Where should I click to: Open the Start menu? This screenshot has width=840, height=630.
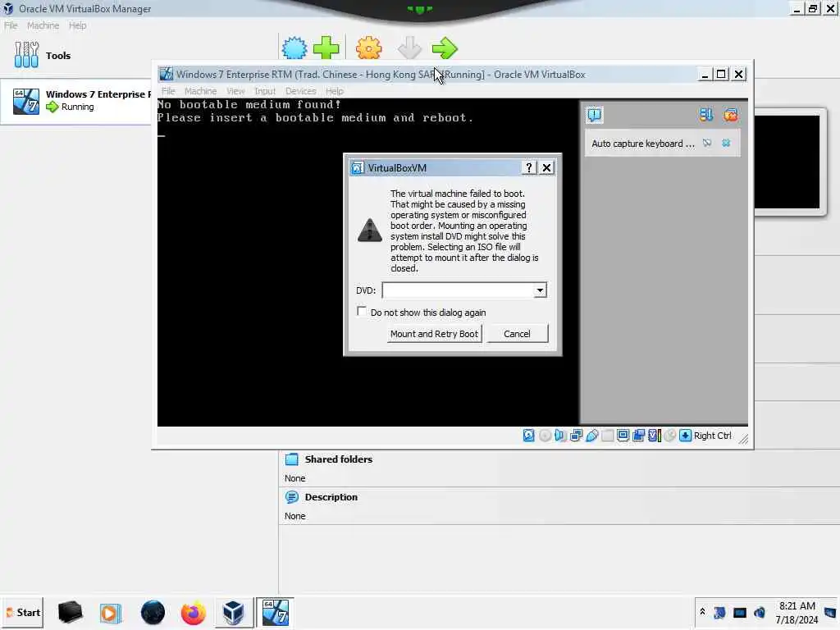point(22,612)
